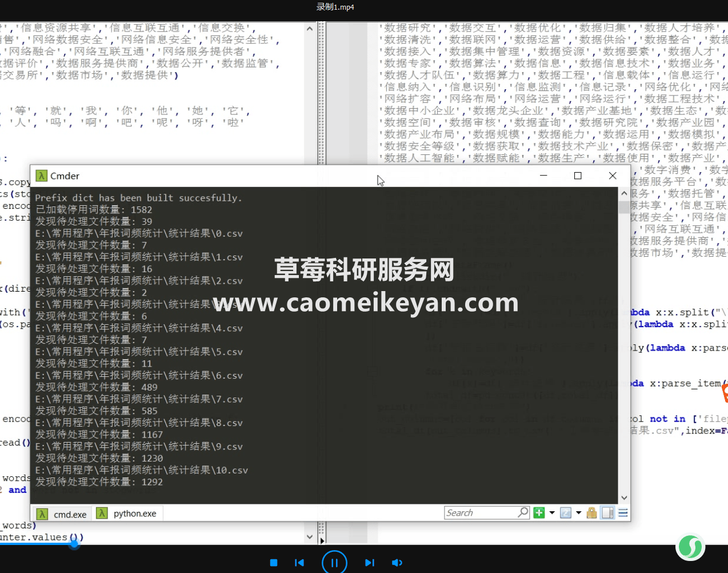Screen dimensions: 728x573
Task: Minimize the Cmder window
Action: tap(543, 176)
